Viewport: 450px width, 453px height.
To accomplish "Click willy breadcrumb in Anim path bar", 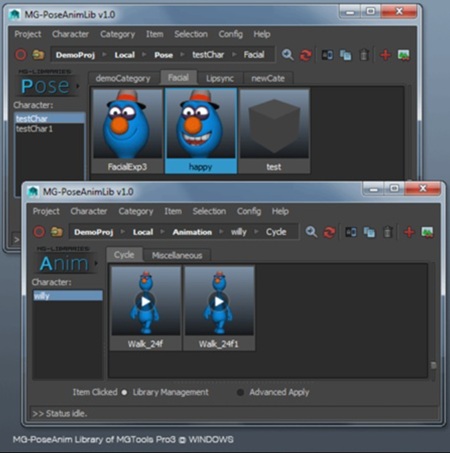I will (x=239, y=232).
